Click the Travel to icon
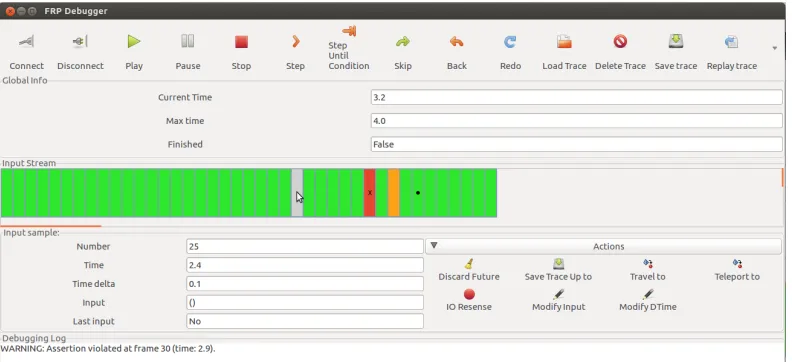Image resolution: width=792 pixels, height=362 pixels. 648,264
